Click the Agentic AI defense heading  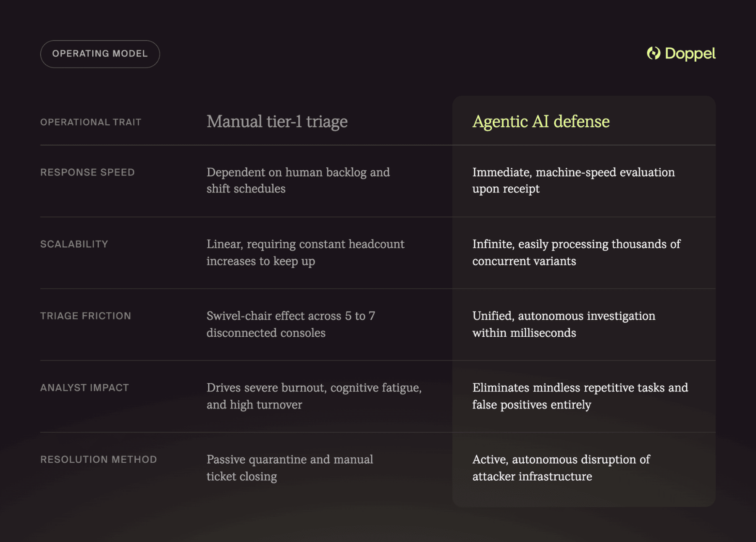(x=541, y=122)
